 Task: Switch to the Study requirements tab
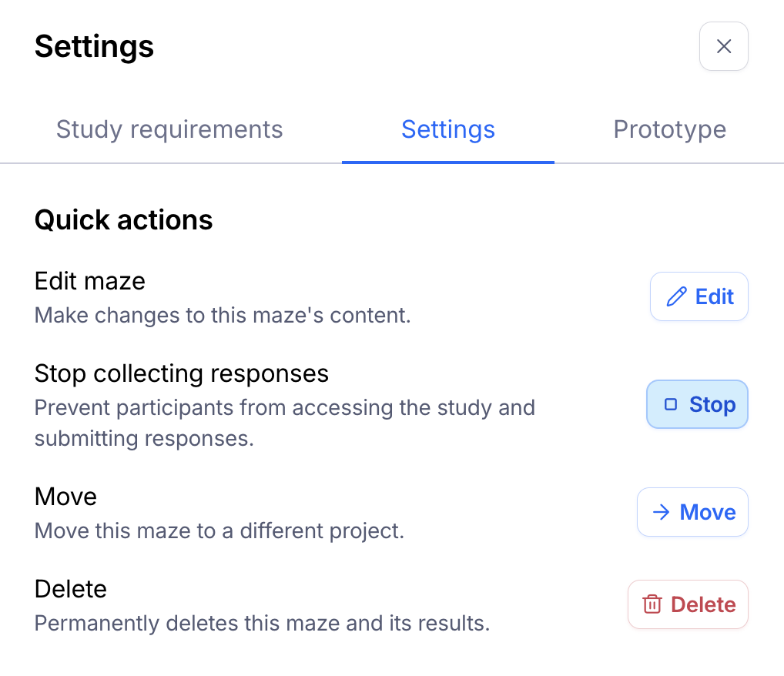169,129
